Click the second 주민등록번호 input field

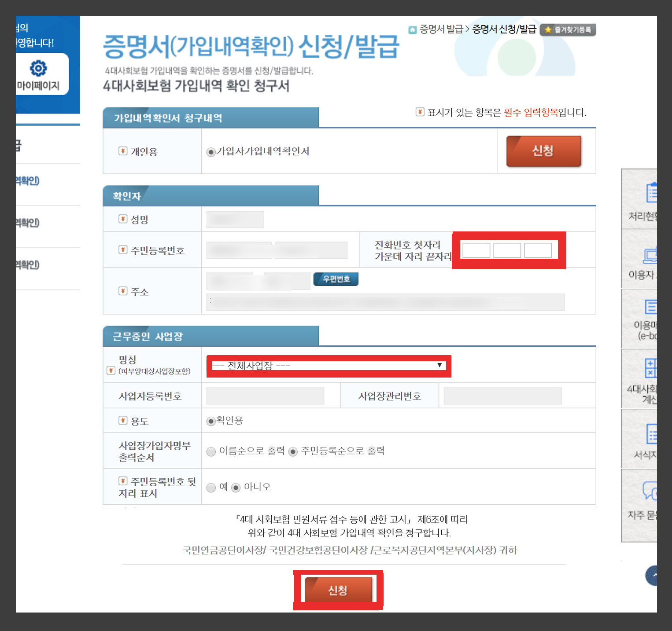click(311, 250)
